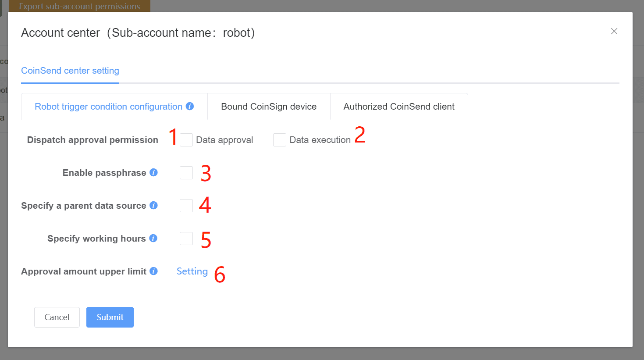Viewport: 644px width, 360px height.
Task: Open Setting for approval amount upper limit
Action: [x=192, y=271]
